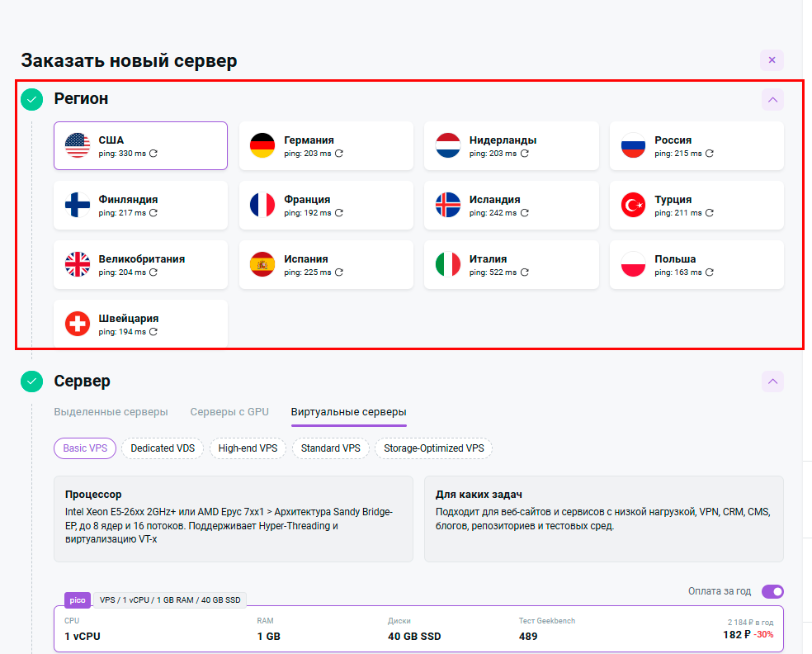Click the Finland flag icon
The image size is (812, 654).
(x=77, y=206)
